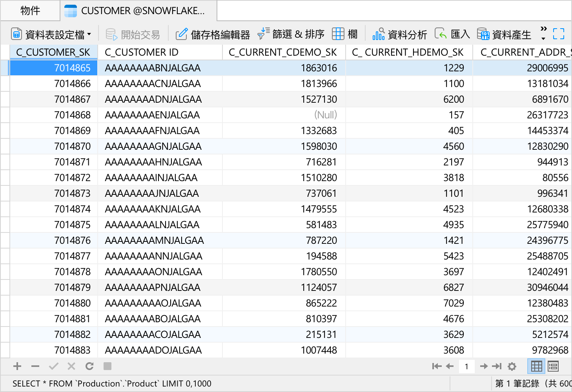Go to the first page
Image resolution: width=572 pixels, height=392 pixels.
(x=436, y=366)
